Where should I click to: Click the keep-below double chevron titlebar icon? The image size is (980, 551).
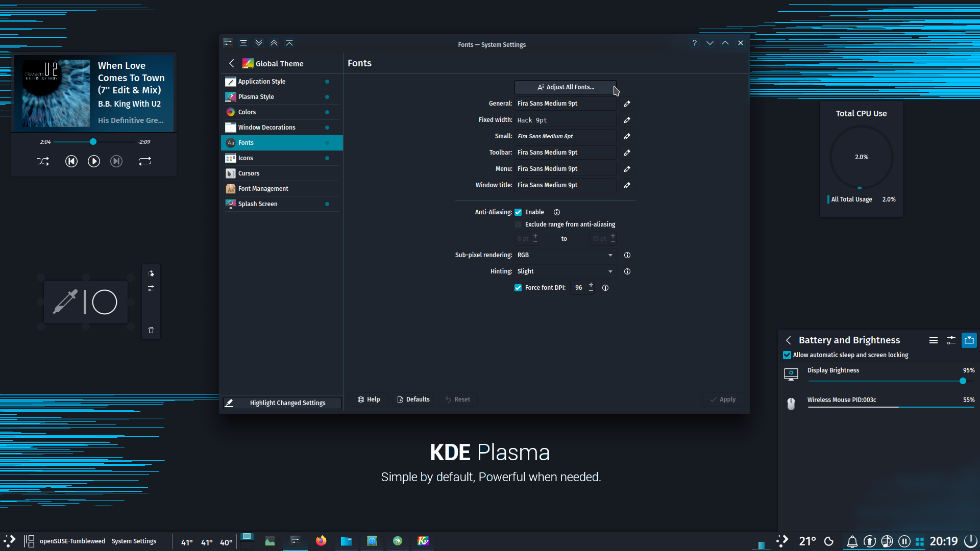(259, 43)
